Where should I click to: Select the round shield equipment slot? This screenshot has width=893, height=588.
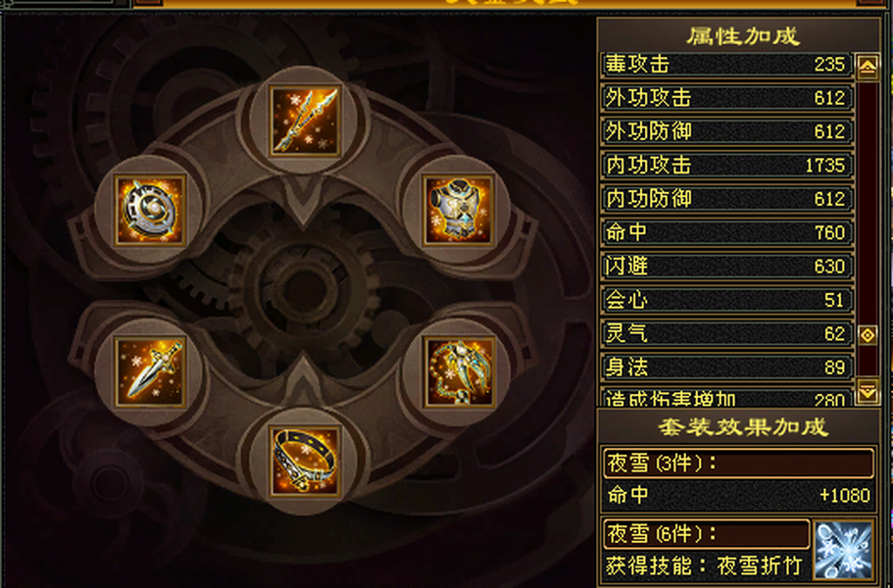tap(150, 210)
